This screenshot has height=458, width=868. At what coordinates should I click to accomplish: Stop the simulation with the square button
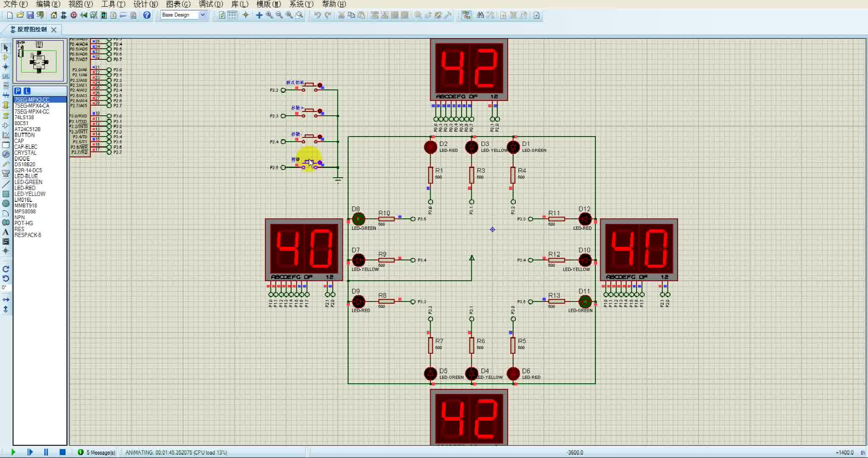click(x=62, y=452)
